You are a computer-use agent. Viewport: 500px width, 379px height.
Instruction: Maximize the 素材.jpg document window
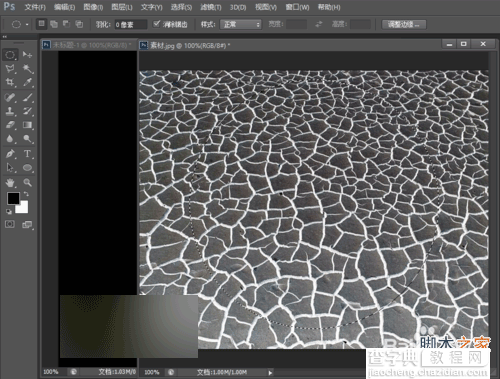click(x=463, y=44)
